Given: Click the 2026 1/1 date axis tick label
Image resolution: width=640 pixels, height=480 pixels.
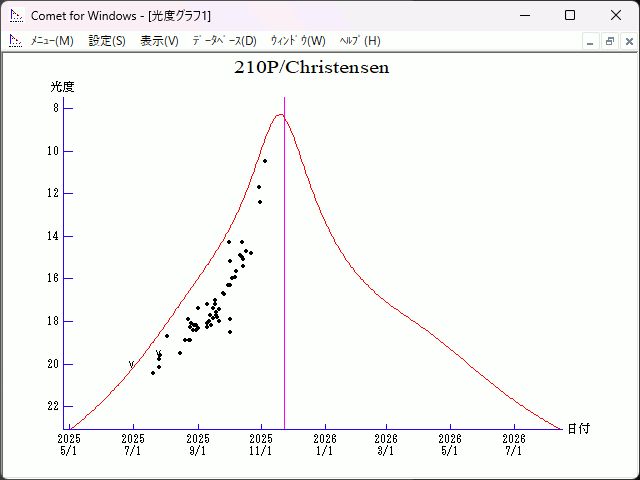Looking at the screenshot, I should tap(325, 444).
